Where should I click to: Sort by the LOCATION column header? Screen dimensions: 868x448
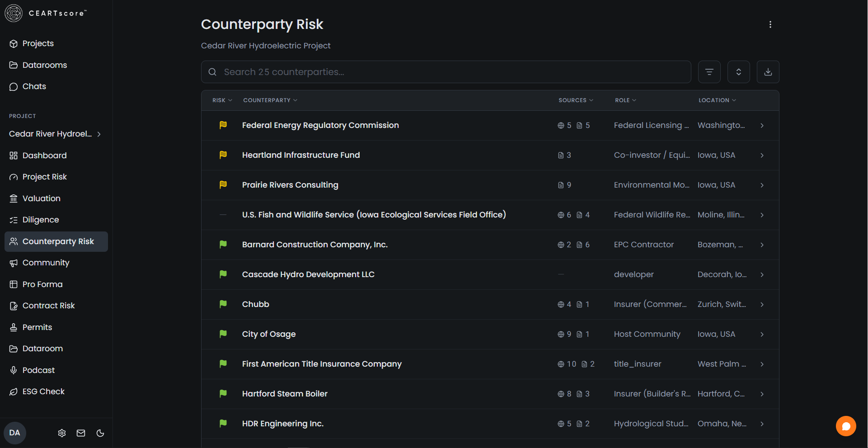click(717, 100)
